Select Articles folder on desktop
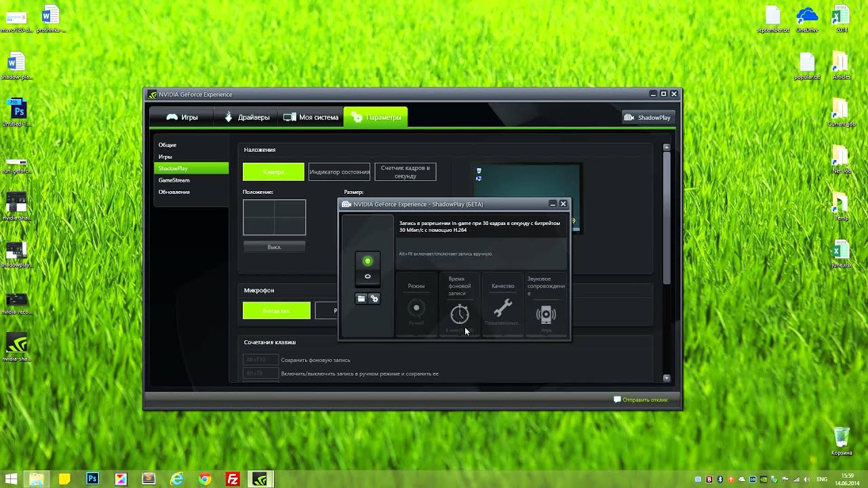The width and height of the screenshot is (868, 488). (x=841, y=66)
